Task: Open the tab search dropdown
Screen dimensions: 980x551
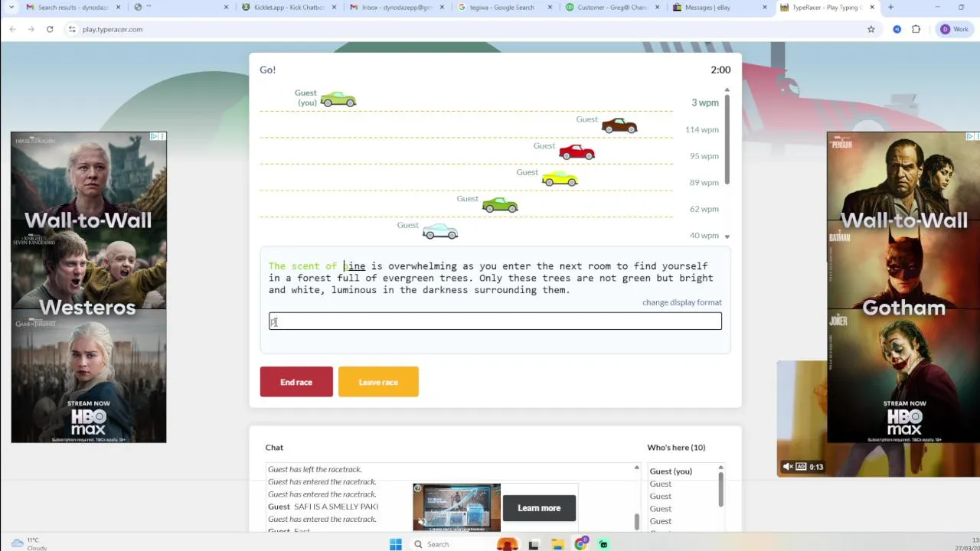Action: (11, 8)
